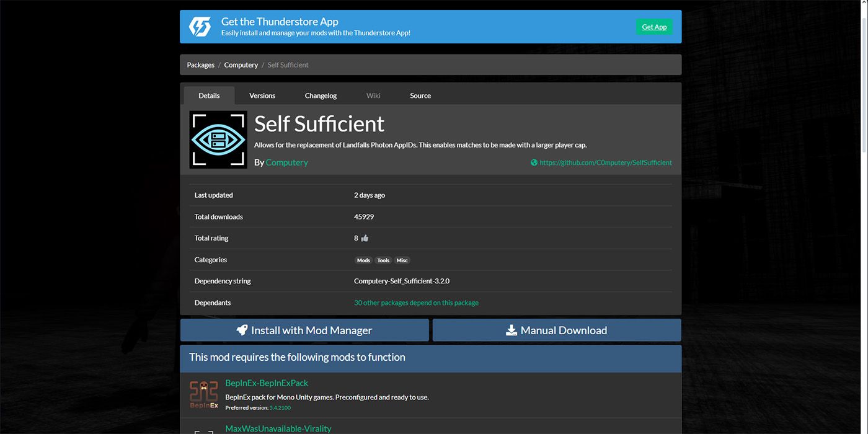The height and width of the screenshot is (434, 868).
Task: Click the rocket icon on Install button
Action: pyautogui.click(x=242, y=330)
